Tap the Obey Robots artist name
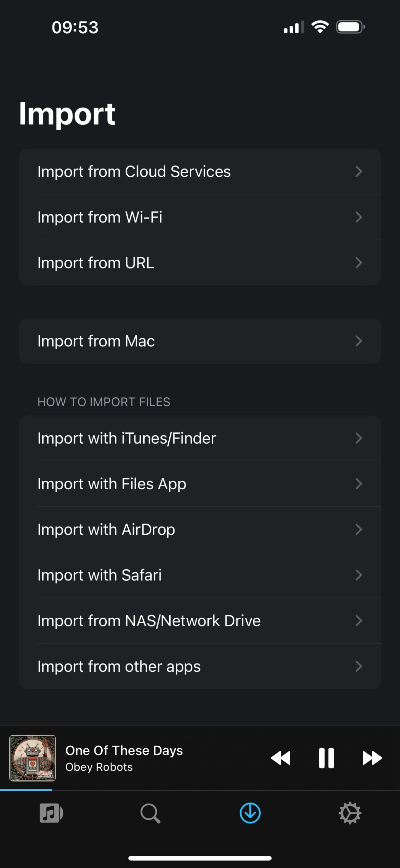 point(99,767)
